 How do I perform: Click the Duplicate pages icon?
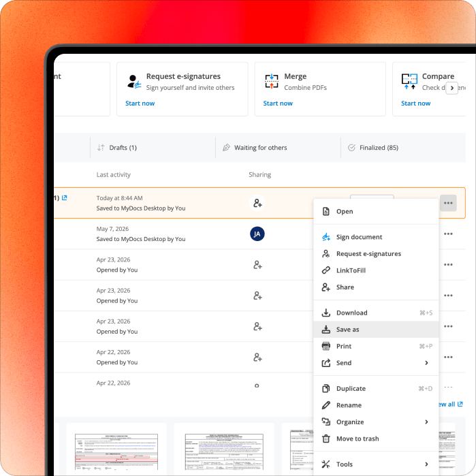(x=326, y=388)
